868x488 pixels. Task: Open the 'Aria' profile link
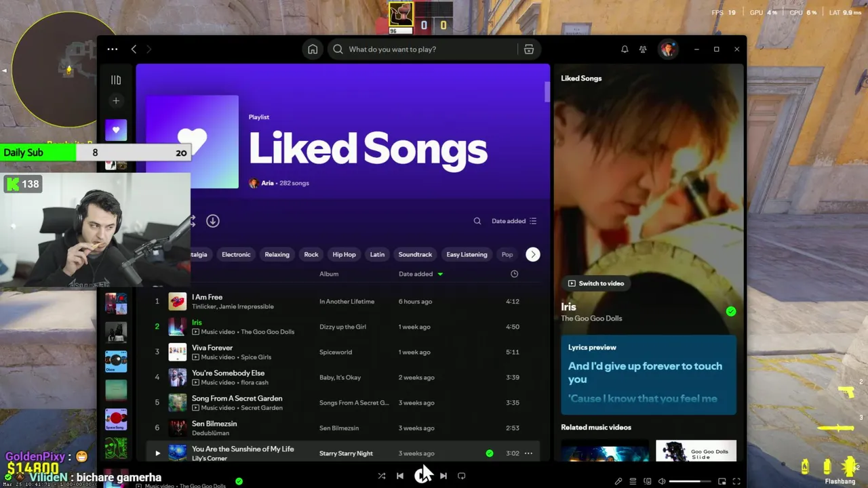click(x=267, y=183)
